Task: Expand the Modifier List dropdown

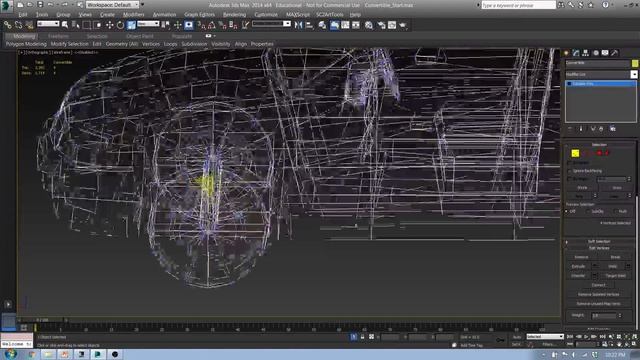Action: 634,74
